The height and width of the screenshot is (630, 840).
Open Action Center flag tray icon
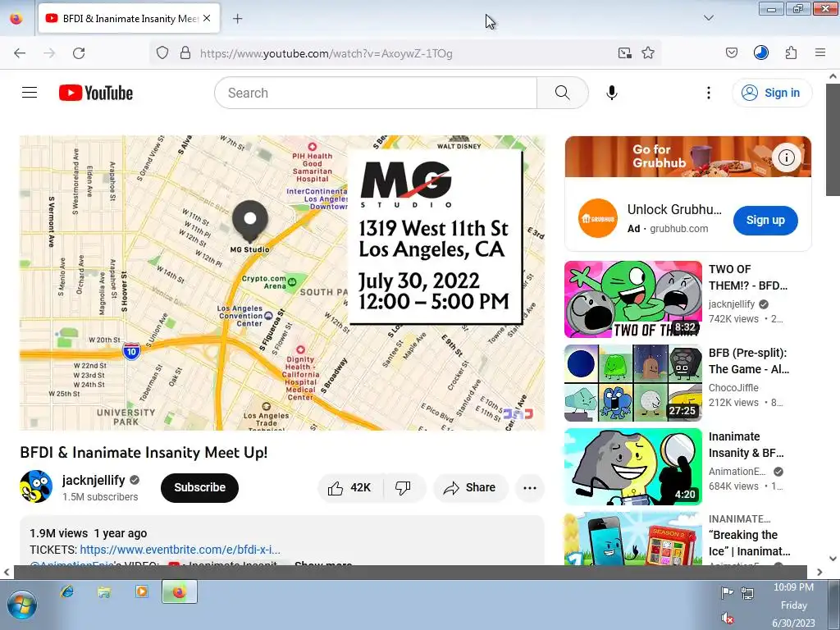pyautogui.click(x=727, y=592)
